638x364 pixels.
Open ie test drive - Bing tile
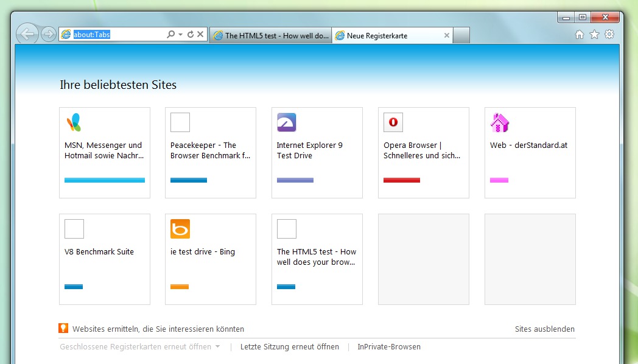point(211,259)
